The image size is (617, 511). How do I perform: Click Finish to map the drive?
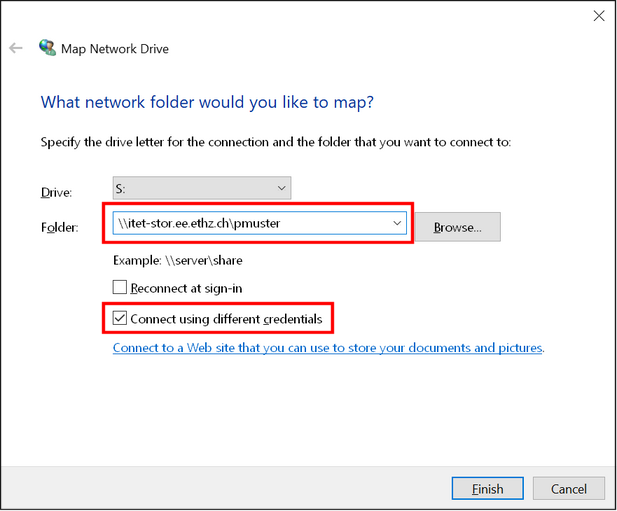click(x=488, y=489)
